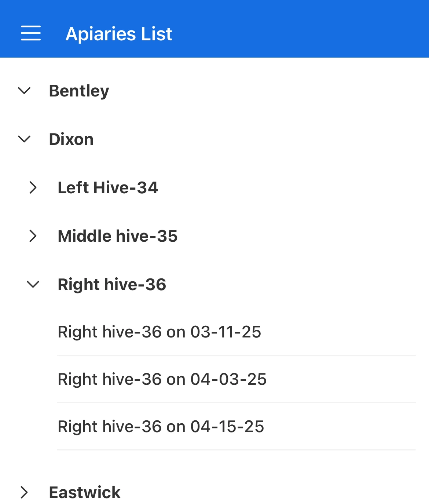This screenshot has width=429, height=504.
Task: Collapse the Bentley apiary chevron
Action: point(24,91)
